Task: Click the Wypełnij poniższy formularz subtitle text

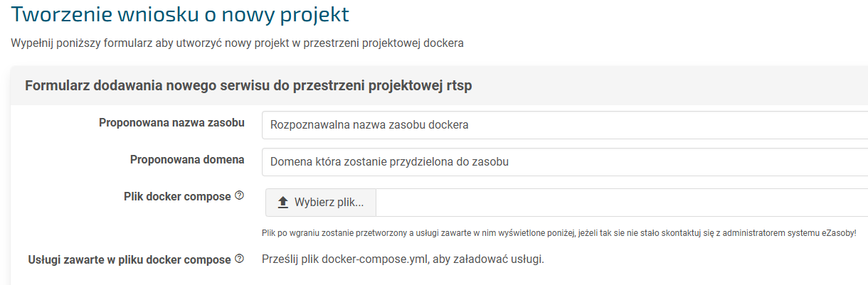Action: [237, 43]
